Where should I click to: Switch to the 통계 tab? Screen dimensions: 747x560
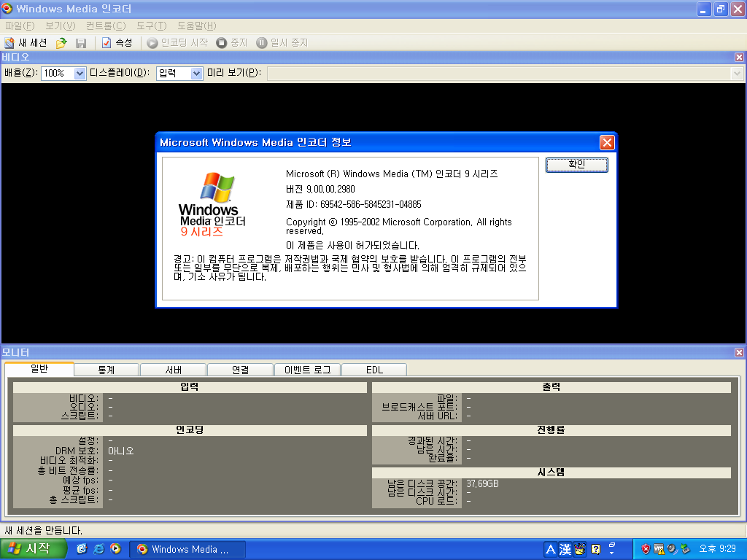tap(107, 370)
